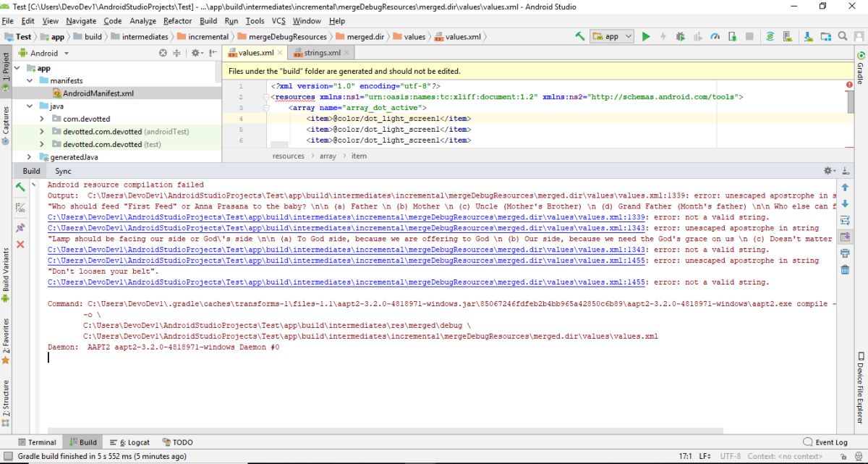Toggle view mode icon in Build panel

click(x=20, y=207)
